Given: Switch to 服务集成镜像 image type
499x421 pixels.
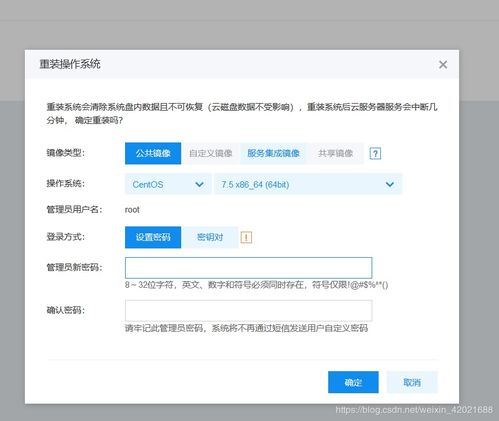Looking at the screenshot, I should [x=273, y=153].
